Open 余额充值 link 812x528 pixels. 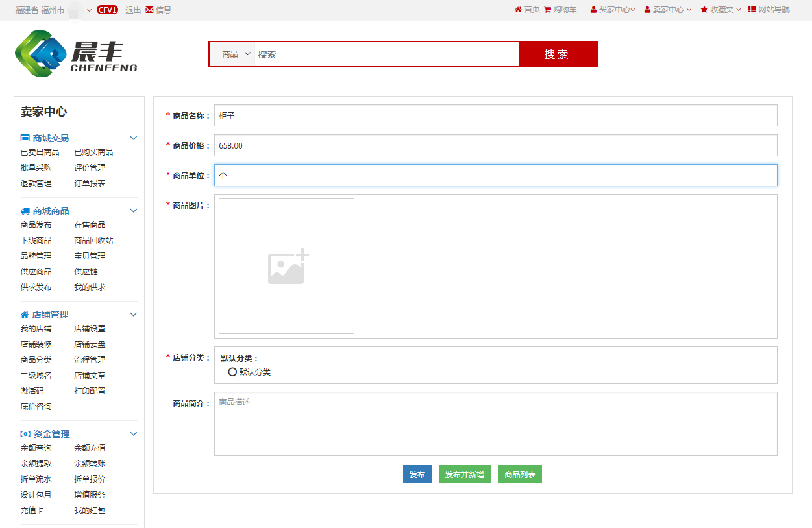pos(90,448)
